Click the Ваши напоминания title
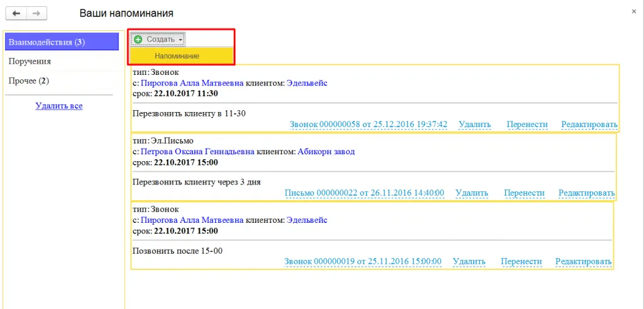The width and height of the screenshot is (644, 309). pyautogui.click(x=126, y=14)
